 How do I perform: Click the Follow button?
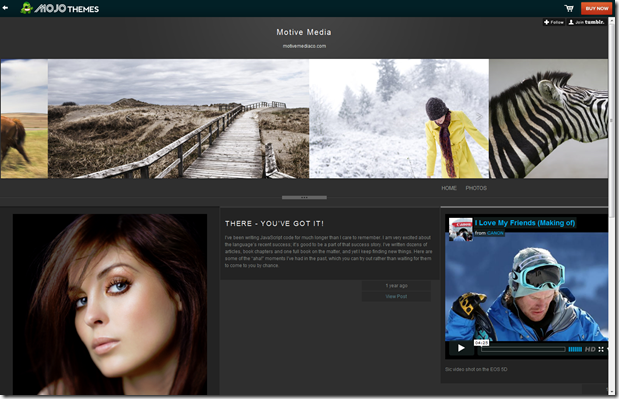[553, 22]
